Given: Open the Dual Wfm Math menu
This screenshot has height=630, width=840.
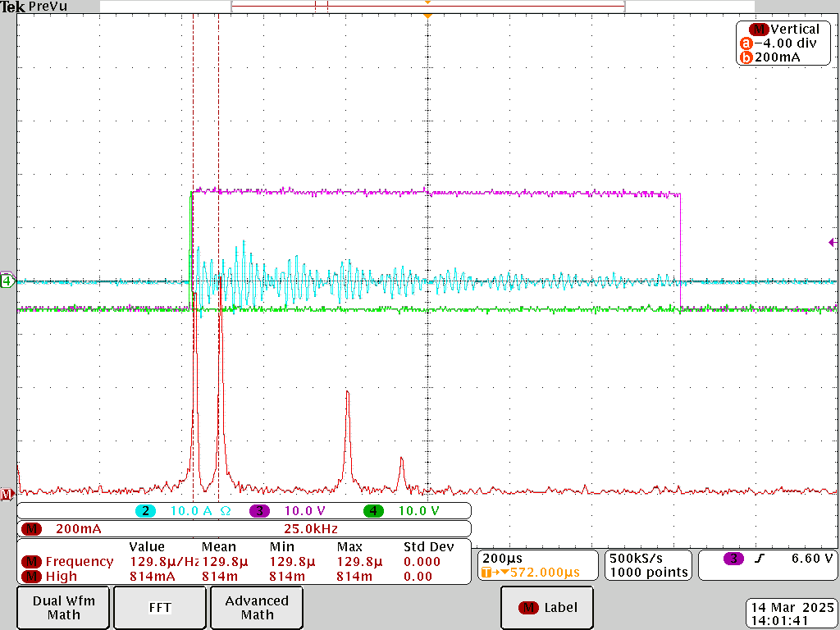Looking at the screenshot, I should pyautogui.click(x=63, y=608).
